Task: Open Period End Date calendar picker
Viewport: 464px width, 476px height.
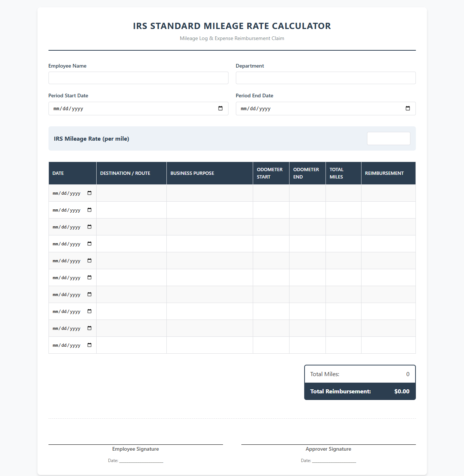Action: [x=408, y=108]
